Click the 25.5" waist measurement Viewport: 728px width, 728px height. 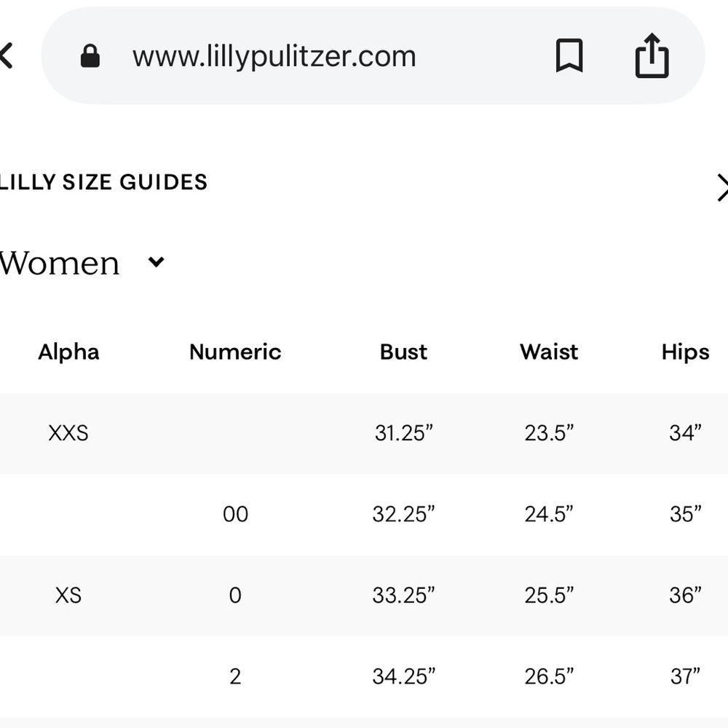coord(549,596)
